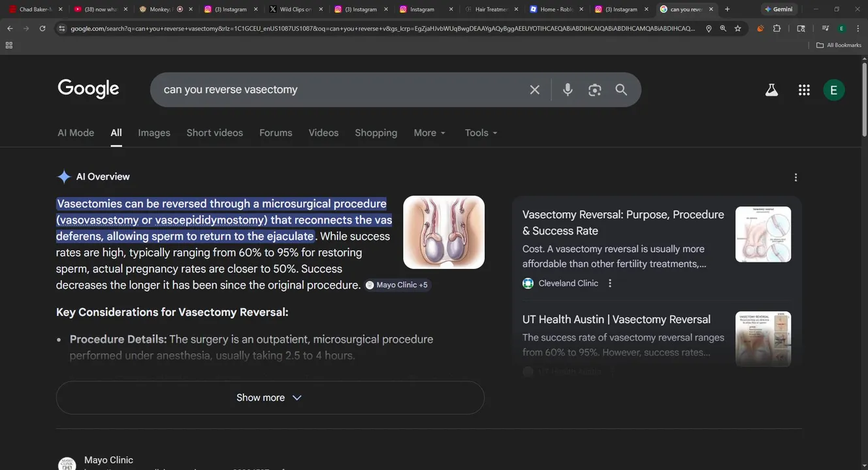Open the Cleveland Clinic source name

(x=568, y=283)
